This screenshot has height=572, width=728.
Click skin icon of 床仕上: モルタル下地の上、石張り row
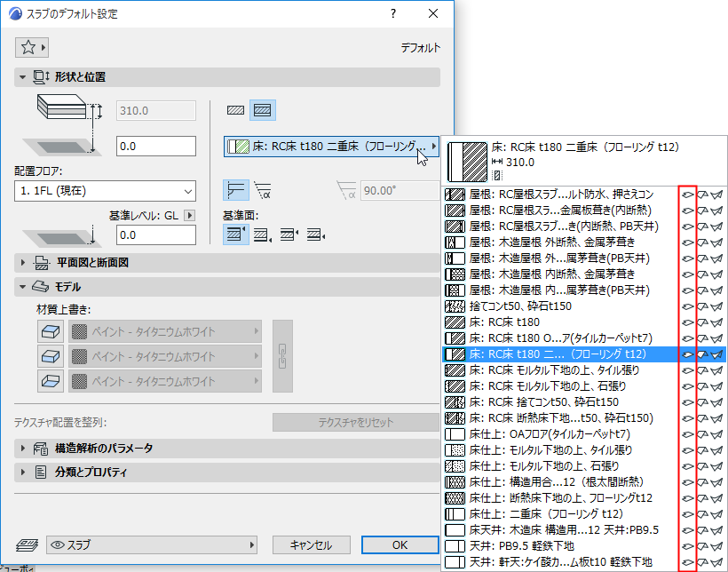tap(455, 466)
